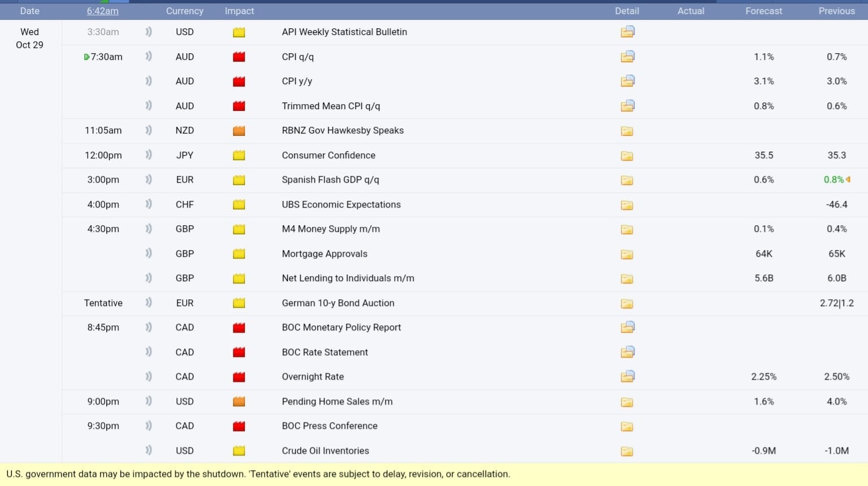Expand the Mortgage Approvals event row
Viewport: 868px width, 486px height.
(x=325, y=254)
